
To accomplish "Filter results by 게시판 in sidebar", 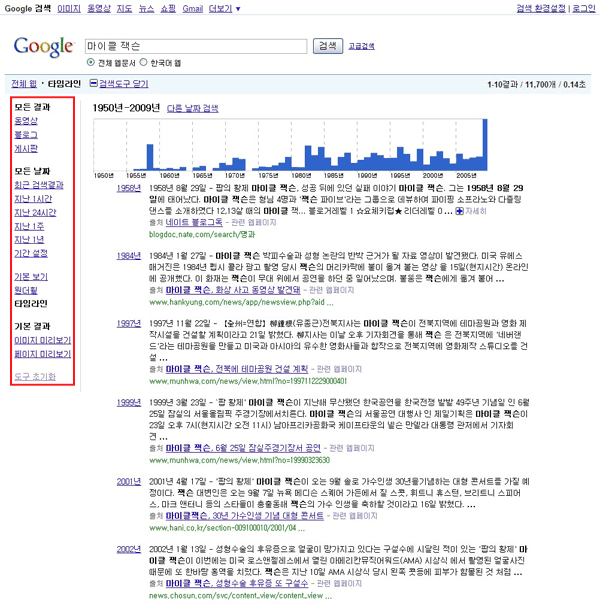I will (26, 148).
